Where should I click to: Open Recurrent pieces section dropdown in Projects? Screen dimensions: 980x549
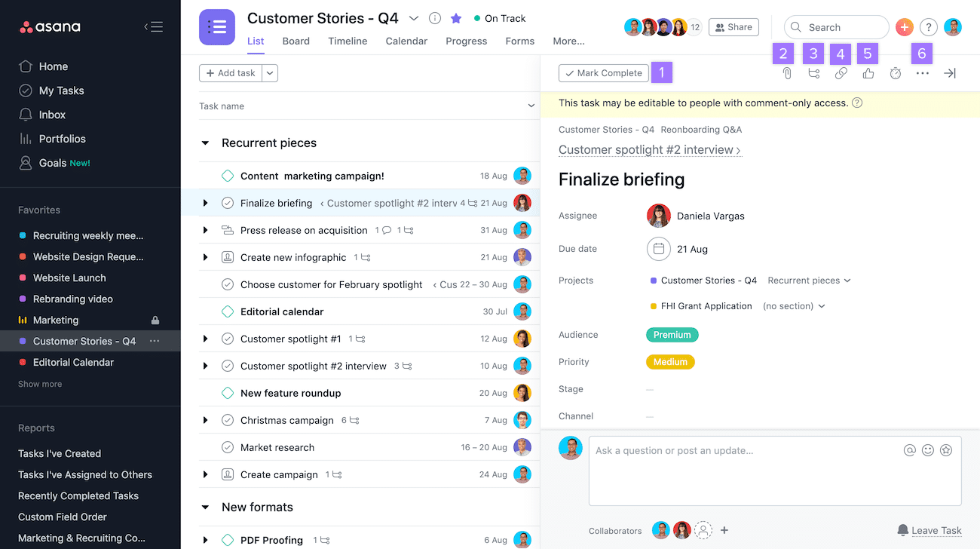809,281
